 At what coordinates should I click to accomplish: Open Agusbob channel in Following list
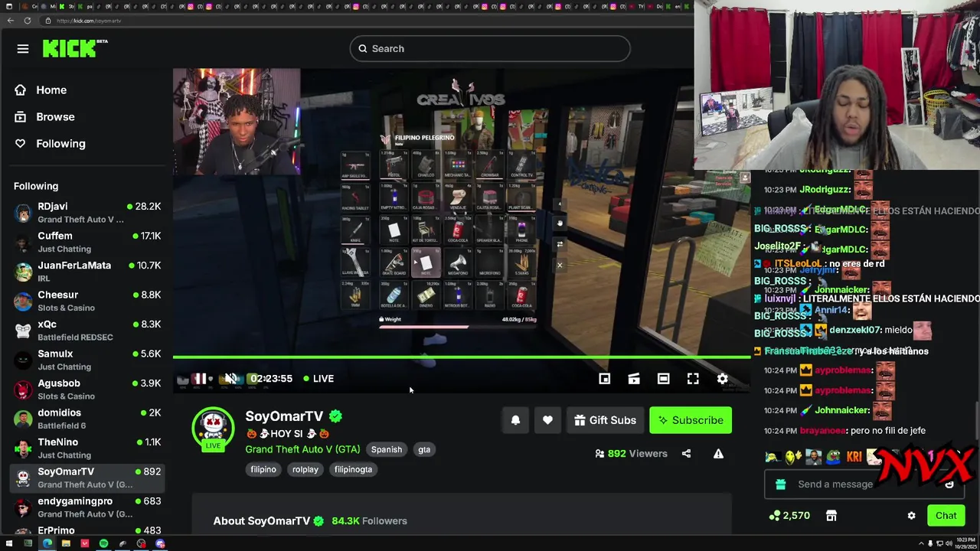coord(88,390)
